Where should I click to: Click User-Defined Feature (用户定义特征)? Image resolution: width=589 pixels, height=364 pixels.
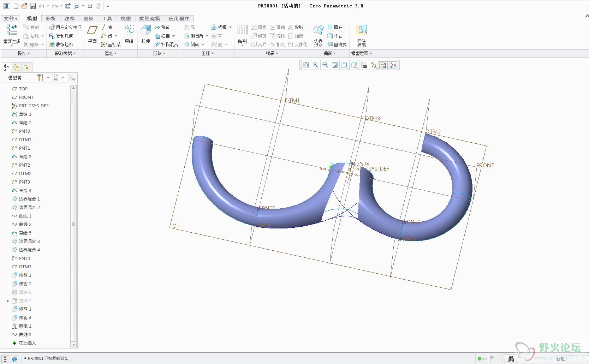[x=65, y=27]
